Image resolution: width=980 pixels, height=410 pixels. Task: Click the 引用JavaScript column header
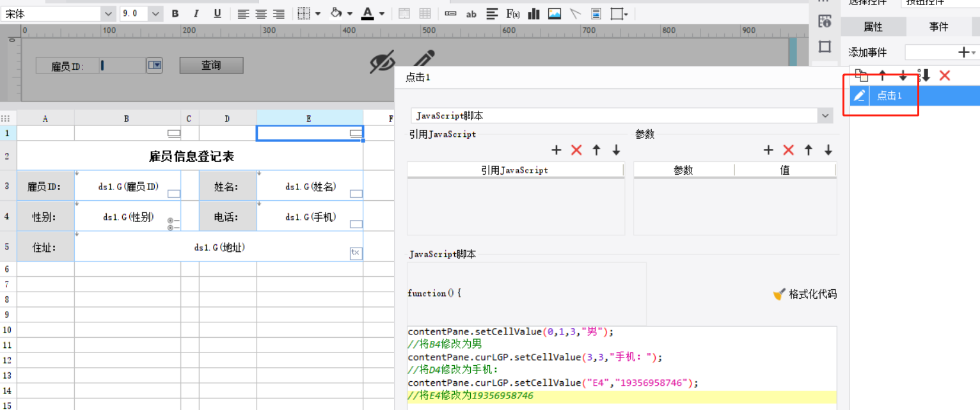pos(515,170)
